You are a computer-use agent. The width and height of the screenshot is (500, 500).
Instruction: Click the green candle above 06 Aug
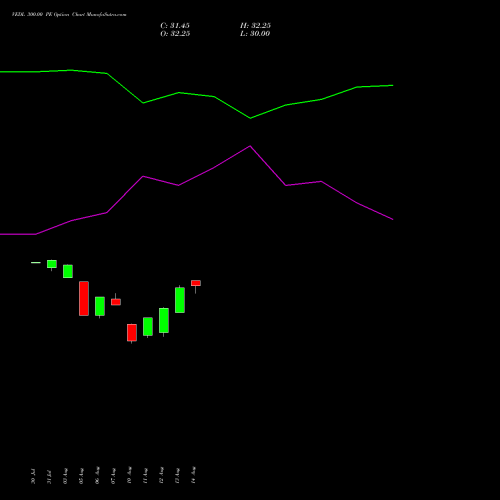[100, 306]
